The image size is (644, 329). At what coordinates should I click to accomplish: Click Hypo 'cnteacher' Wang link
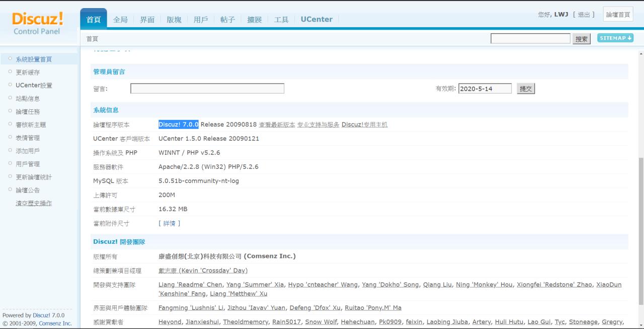coord(323,285)
